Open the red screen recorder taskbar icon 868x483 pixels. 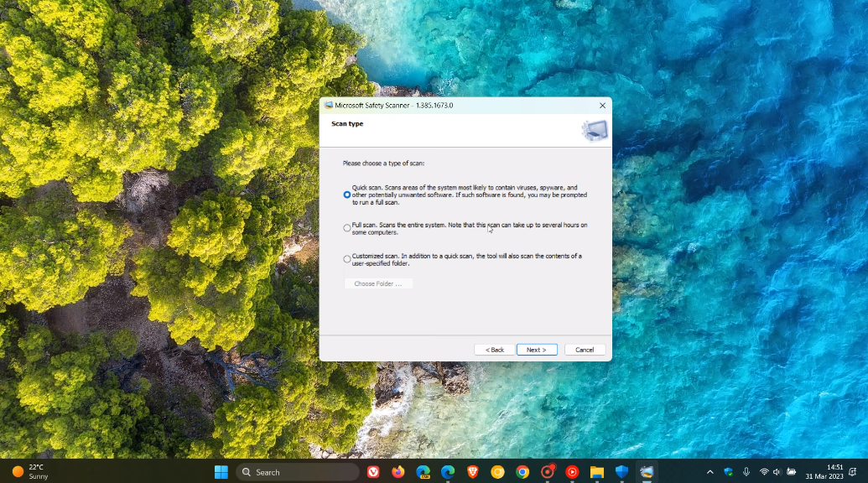548,472
